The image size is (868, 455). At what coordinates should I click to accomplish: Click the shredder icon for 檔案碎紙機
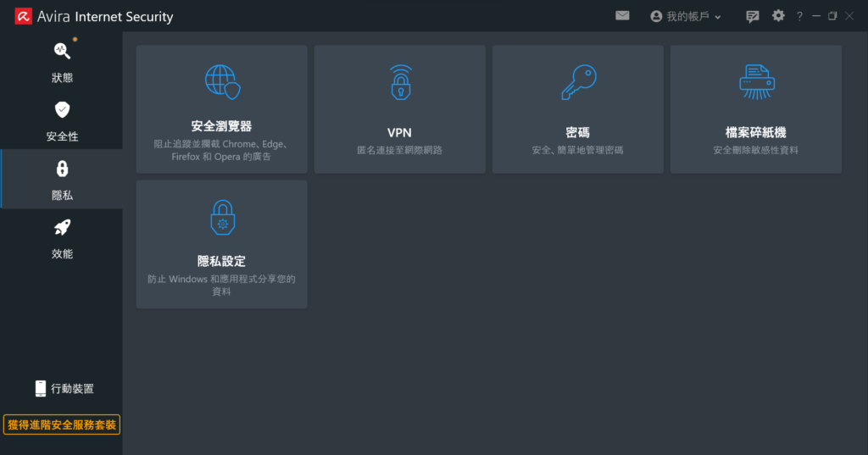click(757, 82)
